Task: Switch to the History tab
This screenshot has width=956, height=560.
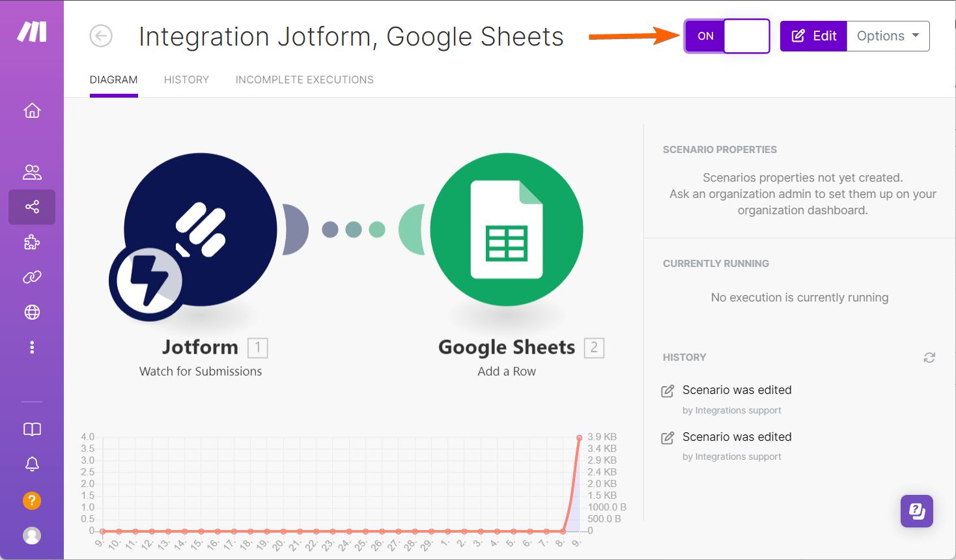Action: coord(186,79)
